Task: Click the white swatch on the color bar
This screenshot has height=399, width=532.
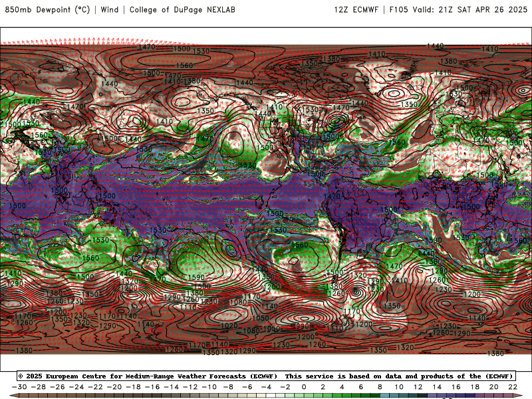Action: point(271,396)
